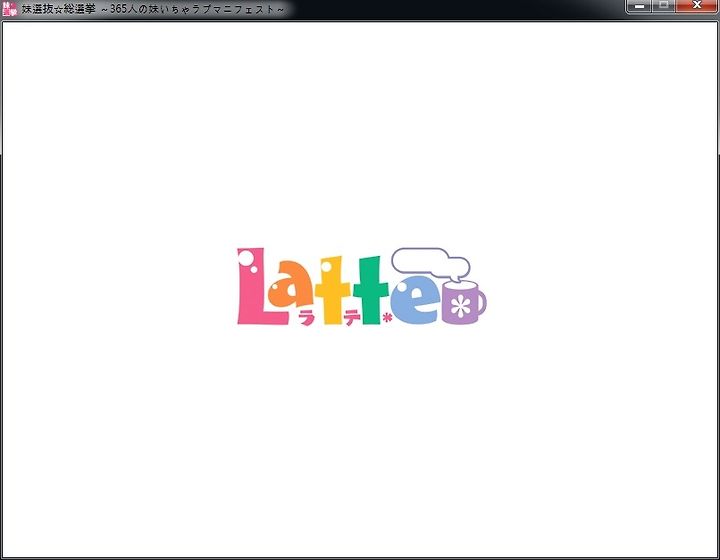Click the game's application icon in title bar

click(10, 9)
